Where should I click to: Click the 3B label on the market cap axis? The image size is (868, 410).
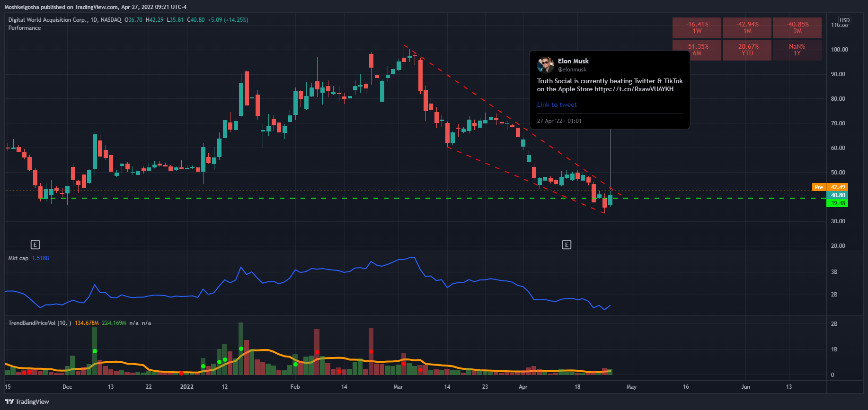[x=834, y=272]
